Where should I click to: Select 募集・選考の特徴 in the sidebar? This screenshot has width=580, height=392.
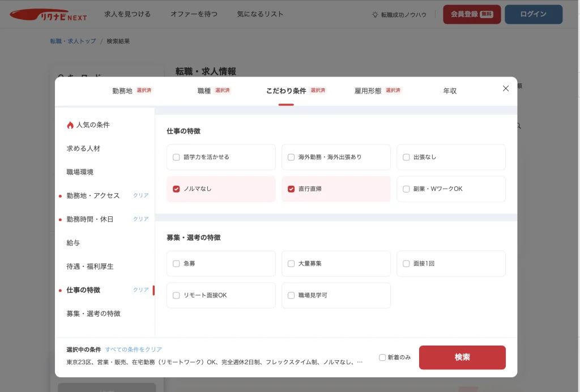click(93, 314)
